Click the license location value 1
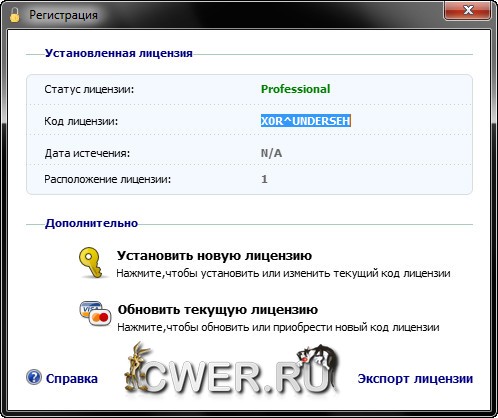The image size is (498, 418). (264, 179)
